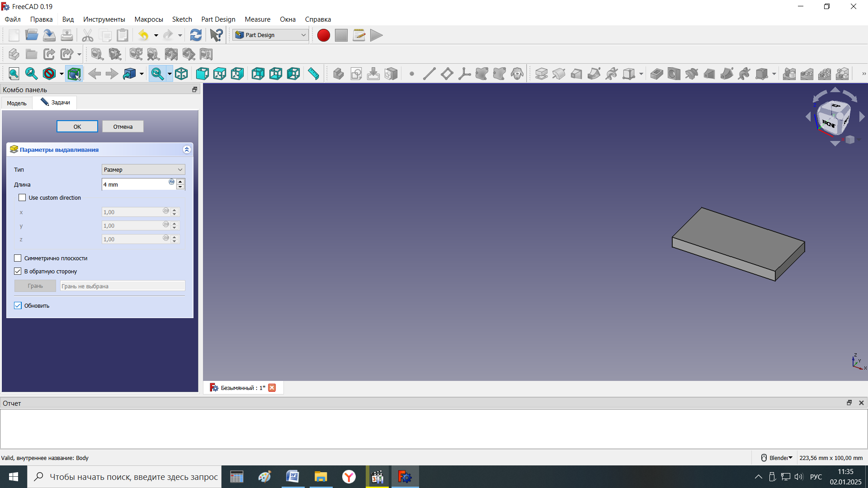The image size is (868, 488).
Task: Enable Use custom direction checkbox
Action: click(x=22, y=198)
